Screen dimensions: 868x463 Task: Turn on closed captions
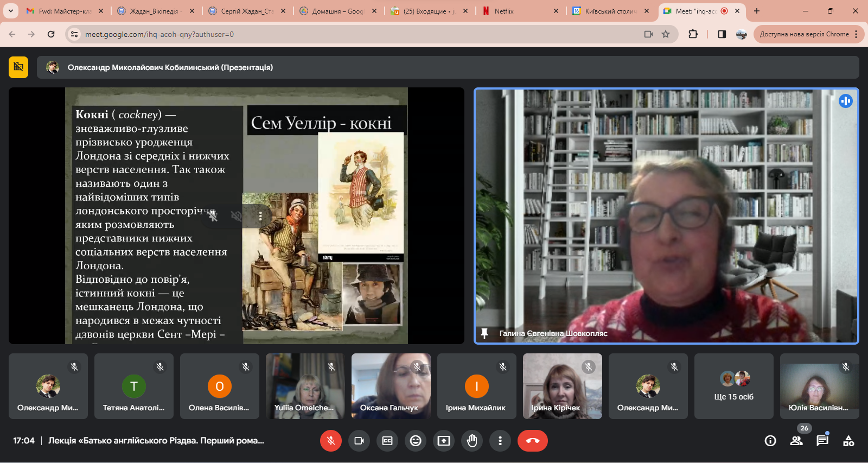pos(387,441)
